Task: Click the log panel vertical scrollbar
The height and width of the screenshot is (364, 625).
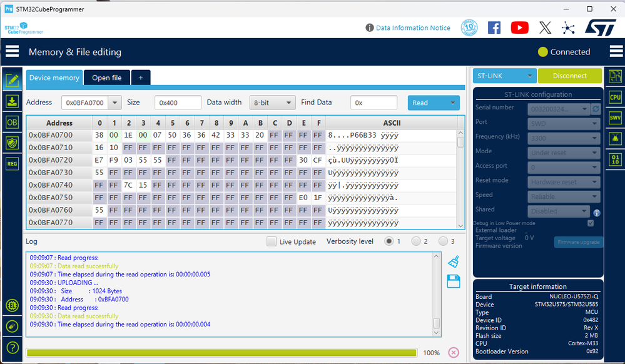Action: (437, 294)
